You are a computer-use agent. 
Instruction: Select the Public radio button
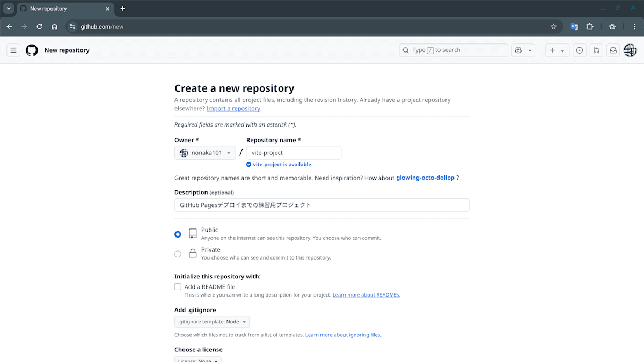[x=178, y=234]
